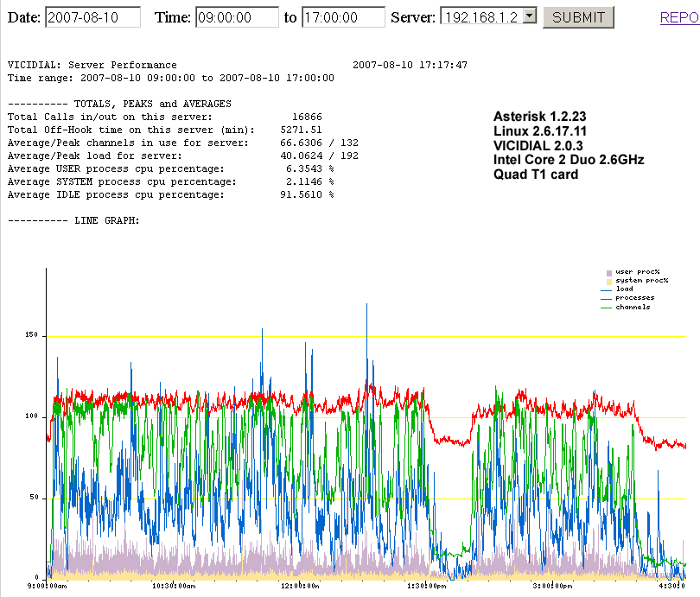Click the Intel Core 2 Duo 2.6GHz text
This screenshot has height=597, width=700.
coord(569,160)
